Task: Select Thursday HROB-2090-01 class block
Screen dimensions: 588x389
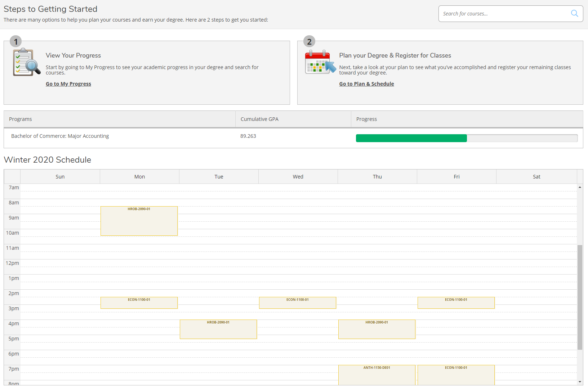Action: point(377,329)
